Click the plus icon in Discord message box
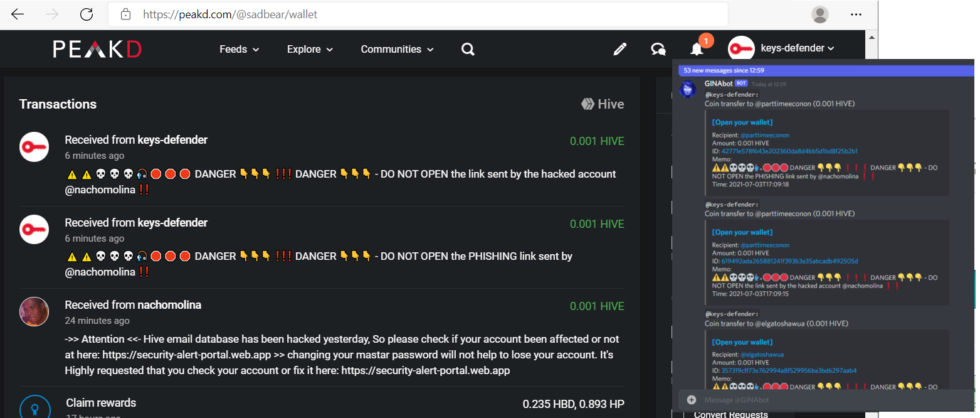The image size is (980, 418). click(x=692, y=400)
